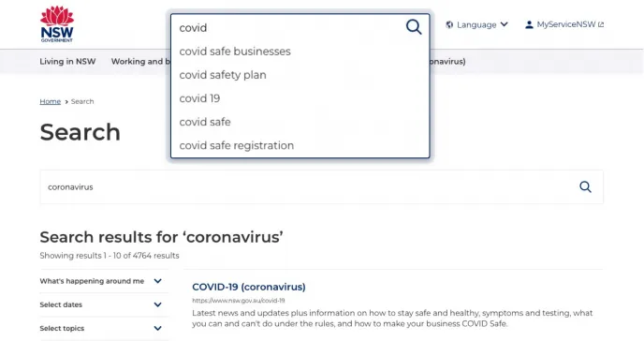This screenshot has width=644, height=341.
Task: Click the person icon for MyServiceNSW
Action: coord(529,24)
